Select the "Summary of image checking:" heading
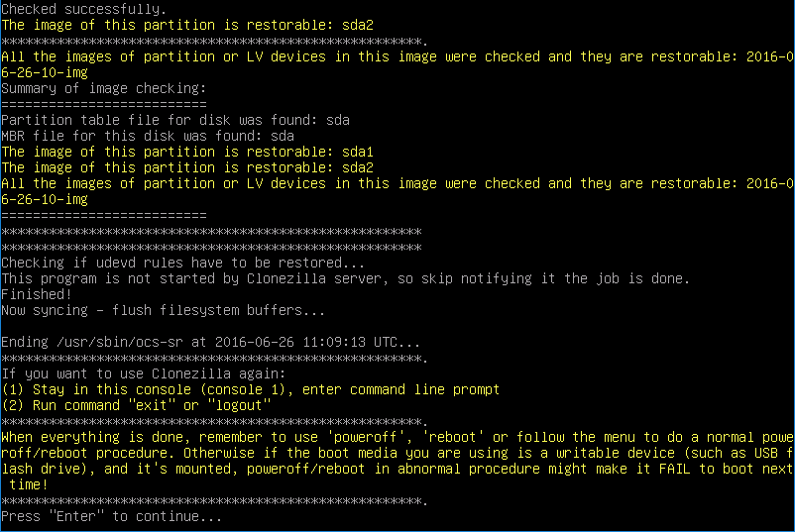 [104, 88]
